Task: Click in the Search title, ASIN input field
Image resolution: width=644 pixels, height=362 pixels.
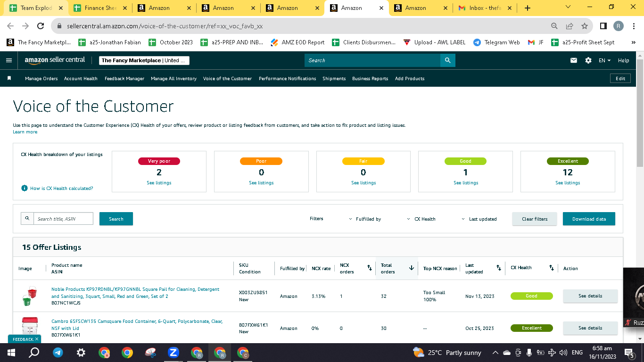Action: tap(63, 219)
